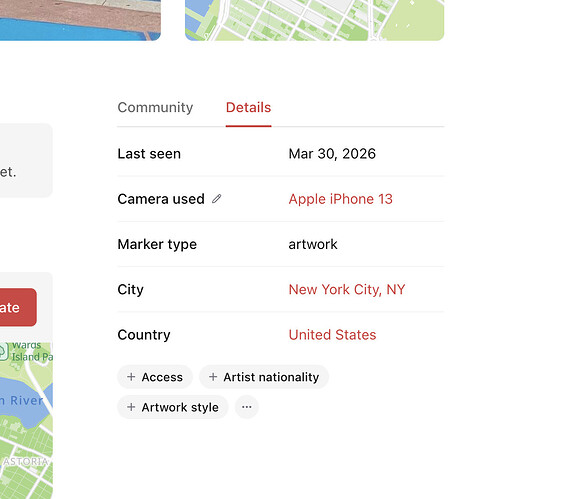570x499 pixels.
Task: Click the 'Last seen' label
Action: [x=149, y=154]
